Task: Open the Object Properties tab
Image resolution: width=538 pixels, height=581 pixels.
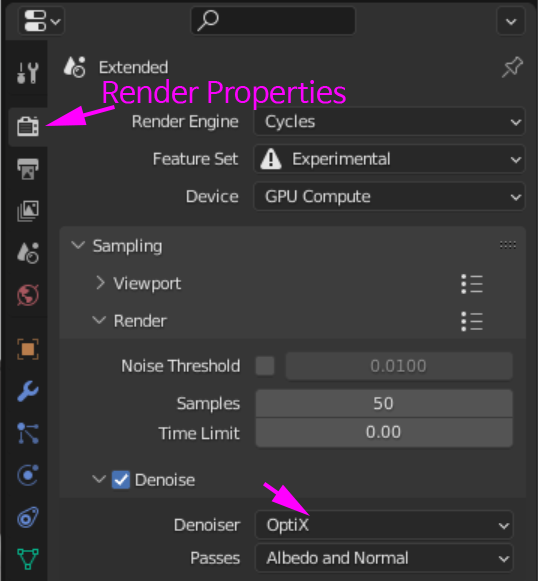Action: click(28, 349)
